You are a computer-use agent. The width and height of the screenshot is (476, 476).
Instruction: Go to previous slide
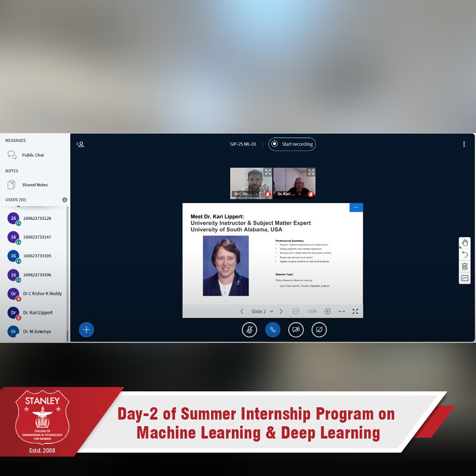coord(242,312)
